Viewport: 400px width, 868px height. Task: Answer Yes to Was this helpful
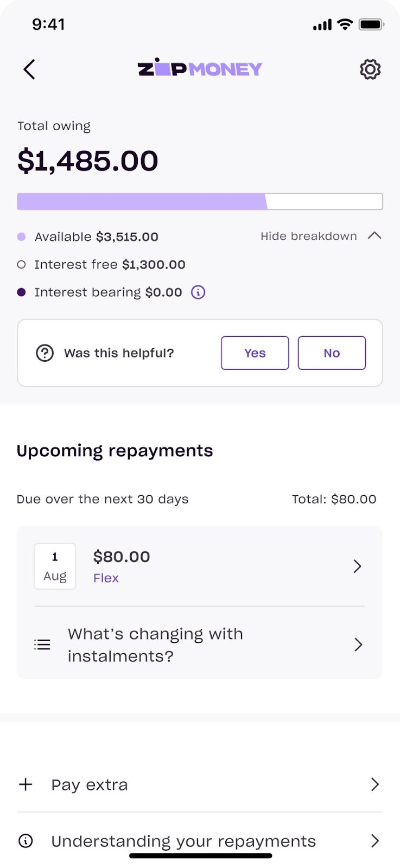255,353
